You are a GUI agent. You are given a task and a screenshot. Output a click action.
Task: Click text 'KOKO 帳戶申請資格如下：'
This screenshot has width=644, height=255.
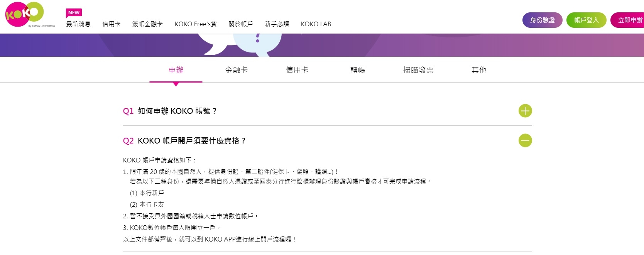tap(160, 160)
